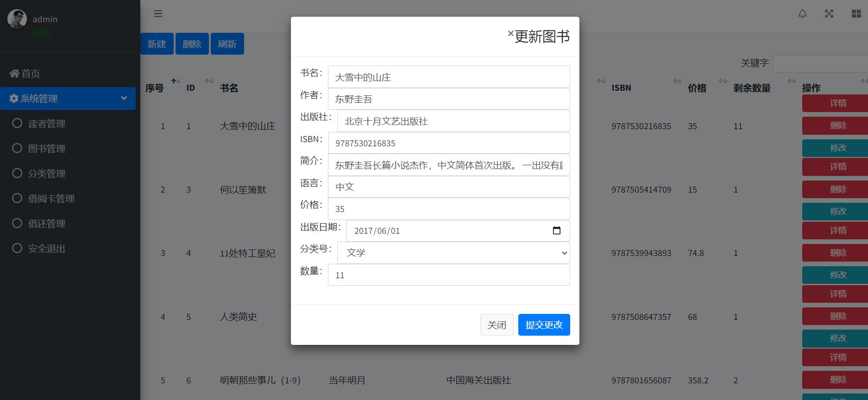Focus the ISBN input in the dialog
868x400 pixels.
click(449, 143)
